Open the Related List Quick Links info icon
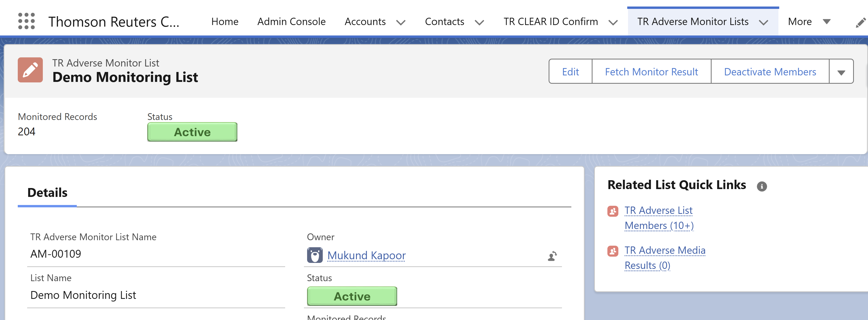The height and width of the screenshot is (320, 868). pos(761,186)
